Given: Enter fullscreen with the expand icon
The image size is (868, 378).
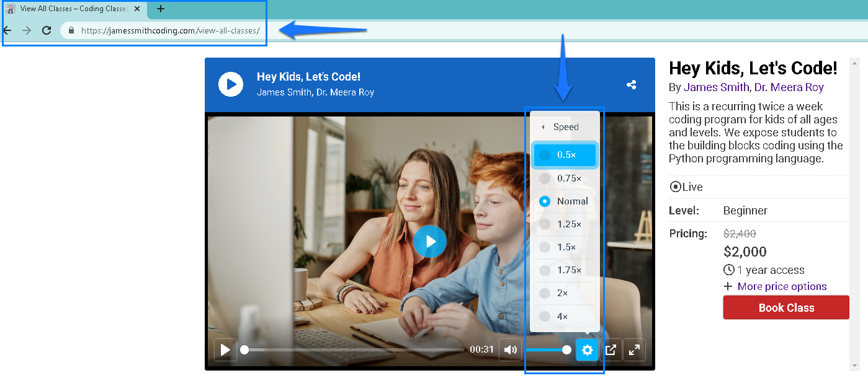Looking at the screenshot, I should click(x=634, y=350).
